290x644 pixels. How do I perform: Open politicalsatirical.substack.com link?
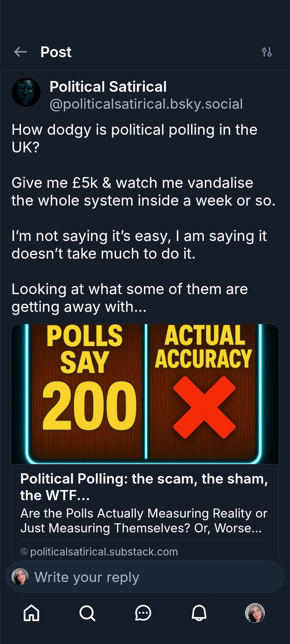coord(104,551)
